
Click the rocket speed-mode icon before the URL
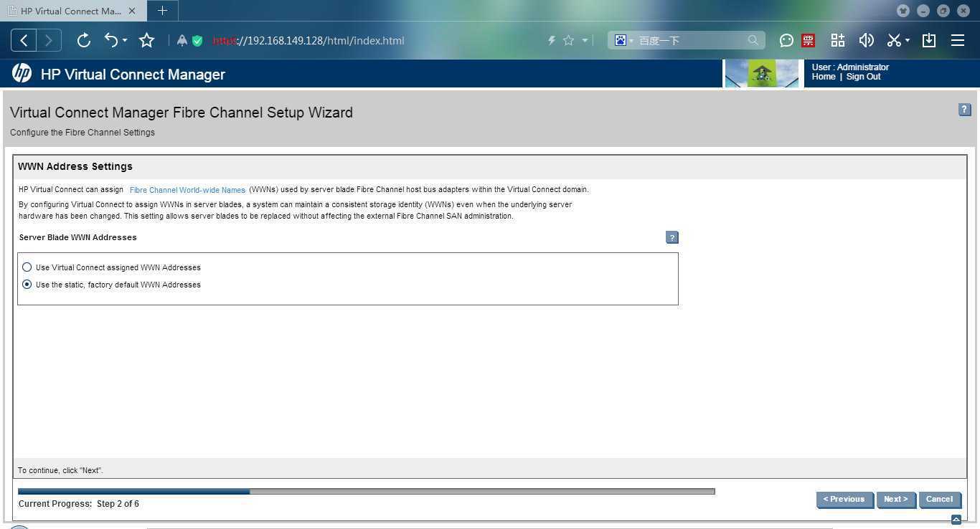coord(182,41)
